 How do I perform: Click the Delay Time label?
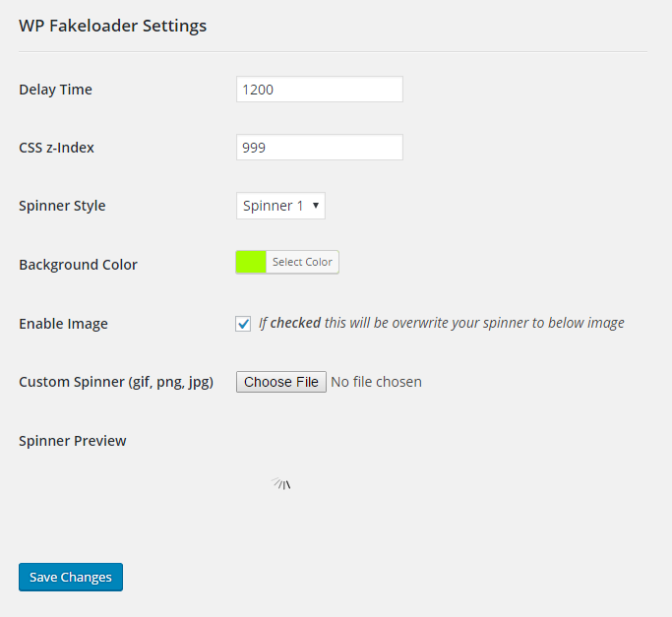(x=55, y=90)
